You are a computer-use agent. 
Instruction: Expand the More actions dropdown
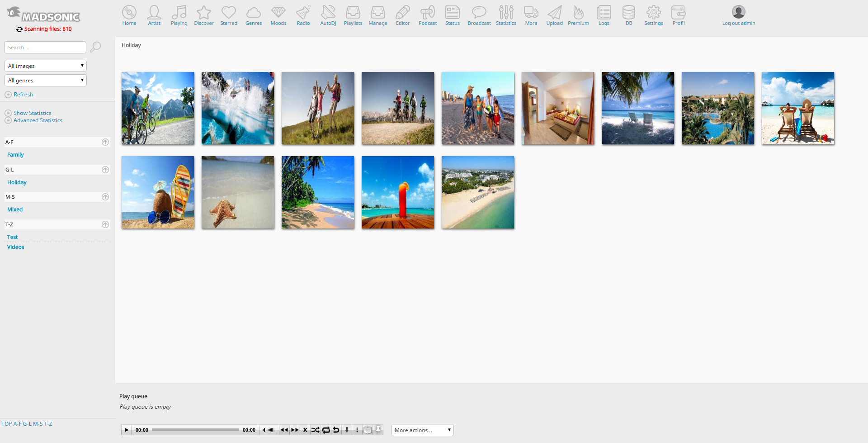[x=422, y=430]
